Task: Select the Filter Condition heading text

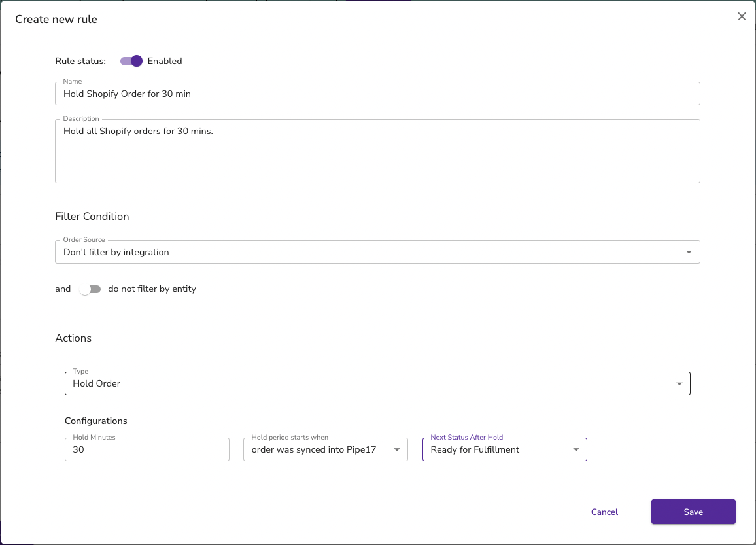Action: tap(92, 216)
